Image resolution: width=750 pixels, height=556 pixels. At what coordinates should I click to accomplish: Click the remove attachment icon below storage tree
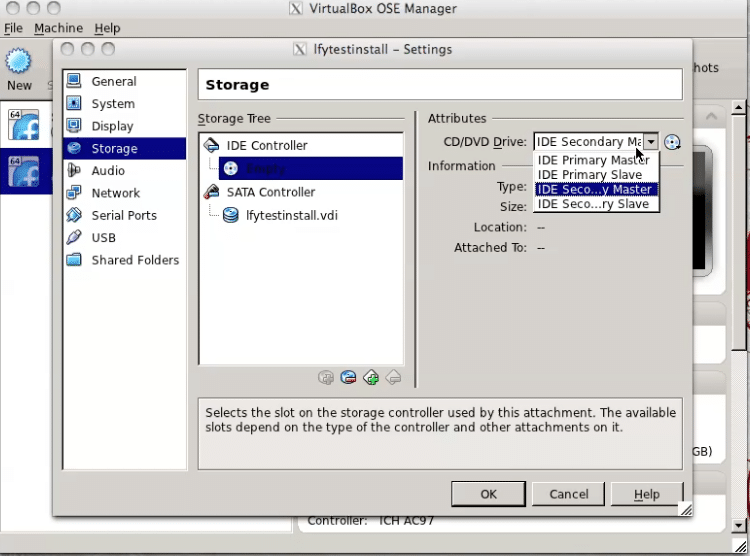[348, 377]
